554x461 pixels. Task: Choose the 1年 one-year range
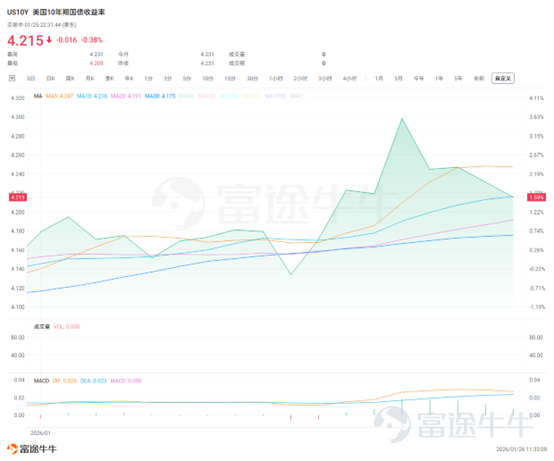click(x=439, y=78)
